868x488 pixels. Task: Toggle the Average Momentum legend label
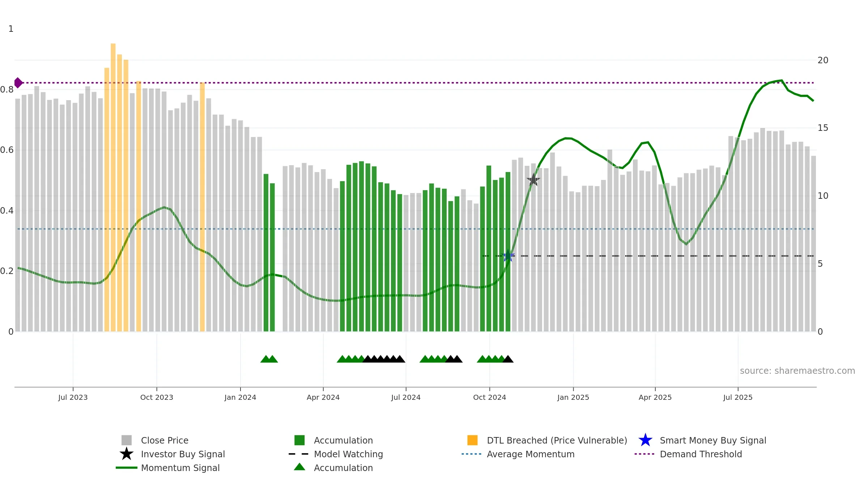531,454
